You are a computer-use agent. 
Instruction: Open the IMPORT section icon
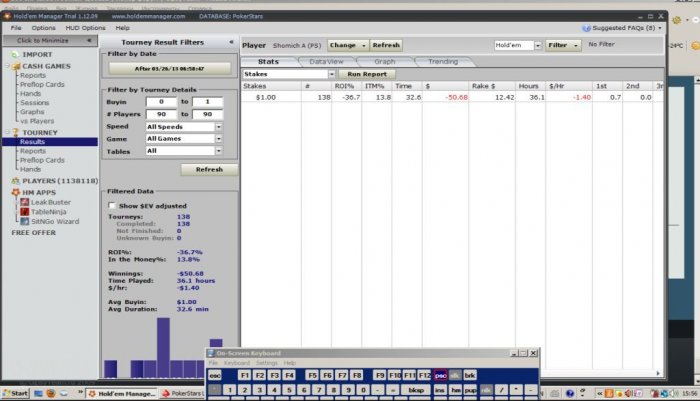pyautogui.click(x=15, y=54)
